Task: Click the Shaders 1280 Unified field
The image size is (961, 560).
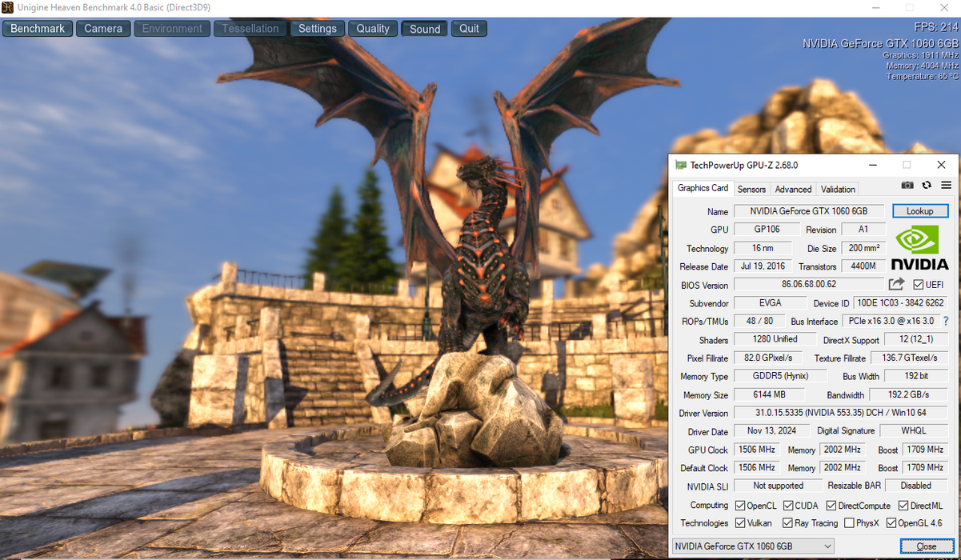Action: (x=775, y=339)
